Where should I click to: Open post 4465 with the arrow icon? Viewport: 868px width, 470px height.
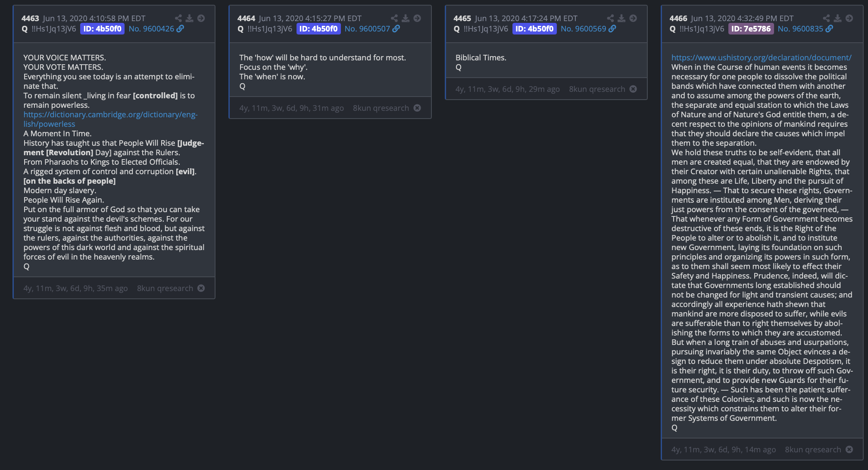point(633,18)
